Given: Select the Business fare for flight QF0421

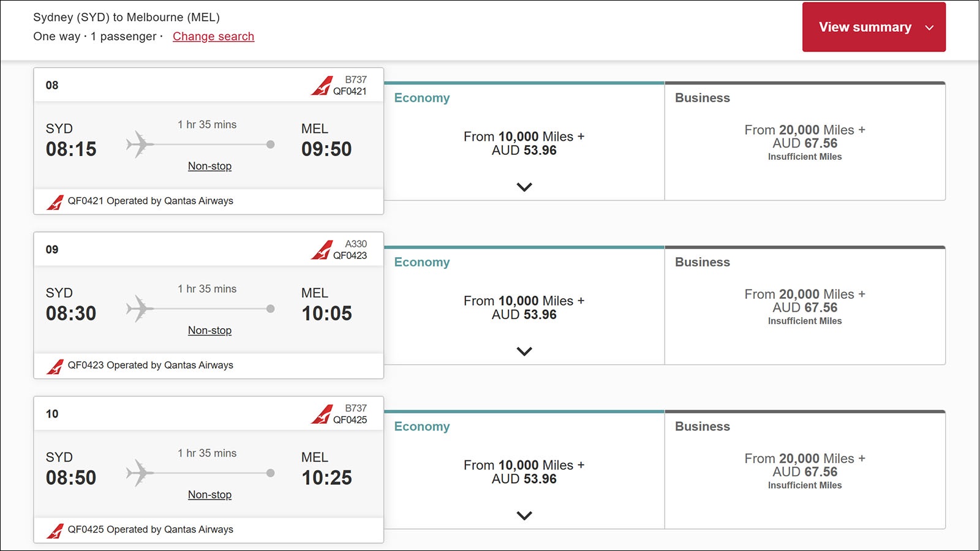Looking at the screenshot, I should tap(805, 141).
